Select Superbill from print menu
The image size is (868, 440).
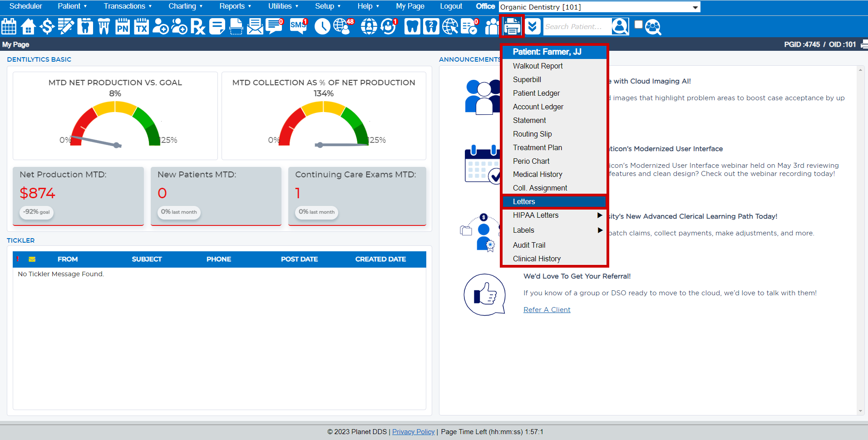(554, 79)
